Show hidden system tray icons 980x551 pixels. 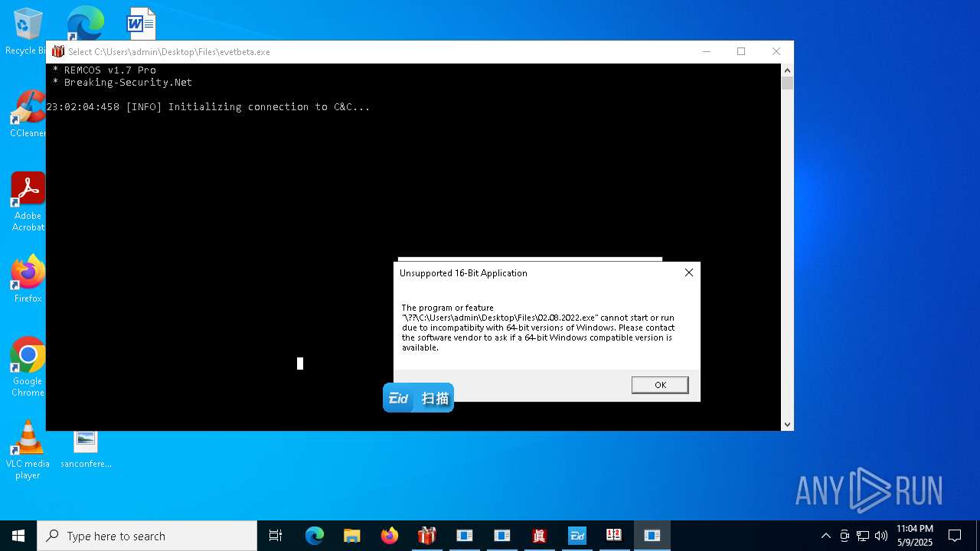click(825, 536)
